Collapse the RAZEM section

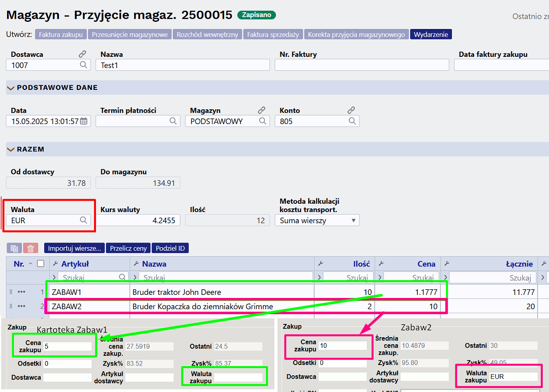[11, 149]
